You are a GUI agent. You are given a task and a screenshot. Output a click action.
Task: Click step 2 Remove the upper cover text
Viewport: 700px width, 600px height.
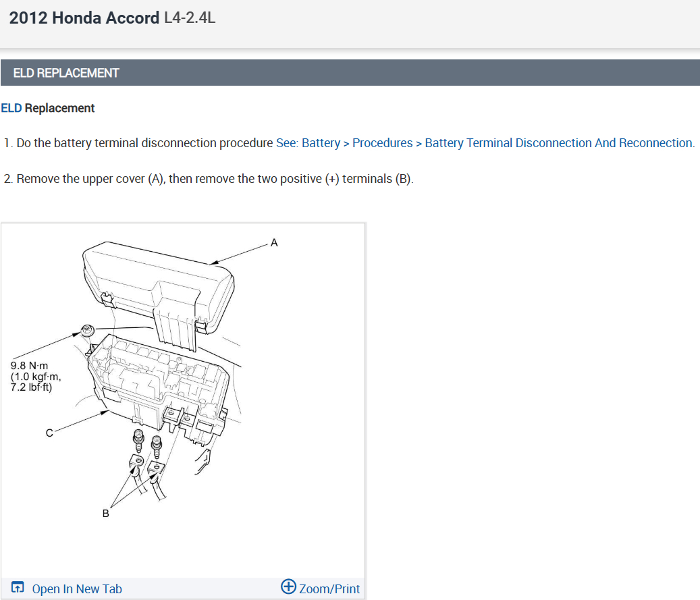pyautogui.click(x=209, y=179)
